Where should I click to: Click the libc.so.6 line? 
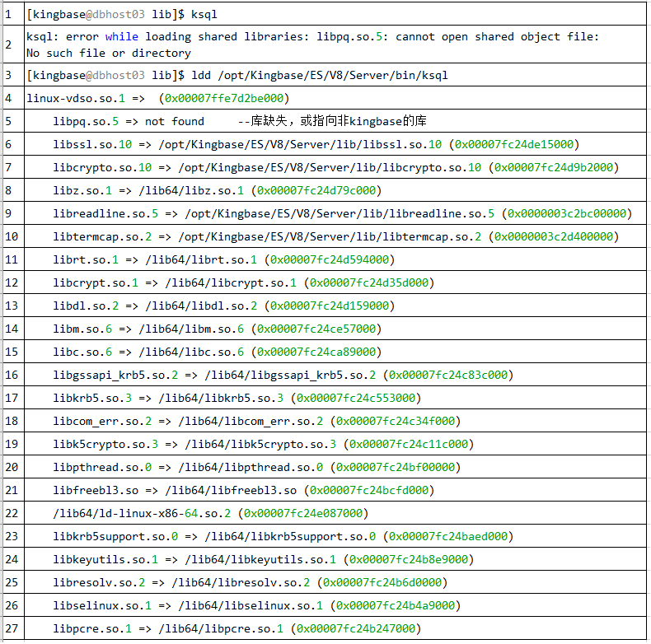click(x=218, y=352)
